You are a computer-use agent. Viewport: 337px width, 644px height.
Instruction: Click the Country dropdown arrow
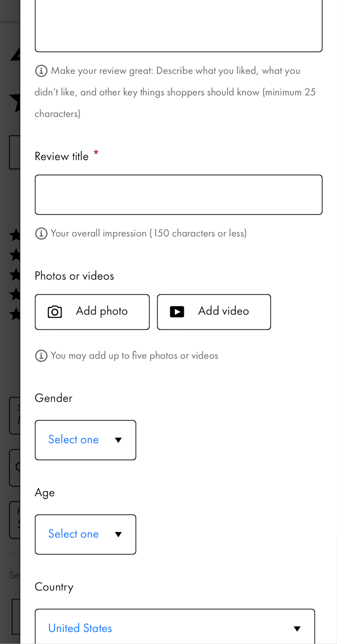click(297, 629)
